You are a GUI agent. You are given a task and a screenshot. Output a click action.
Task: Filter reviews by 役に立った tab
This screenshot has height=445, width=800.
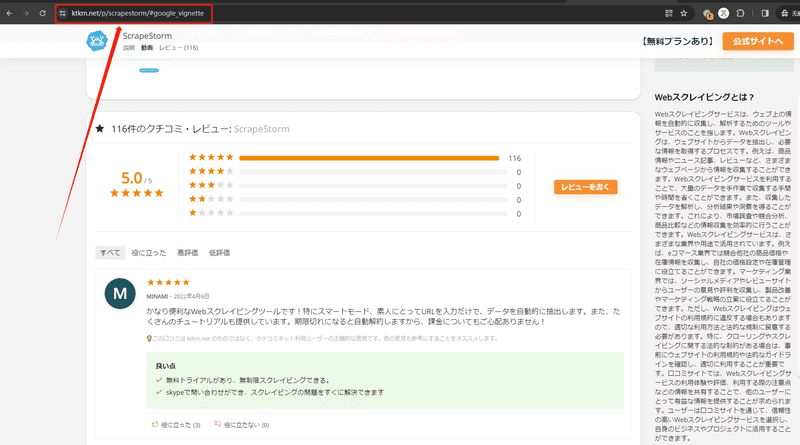coord(149,253)
